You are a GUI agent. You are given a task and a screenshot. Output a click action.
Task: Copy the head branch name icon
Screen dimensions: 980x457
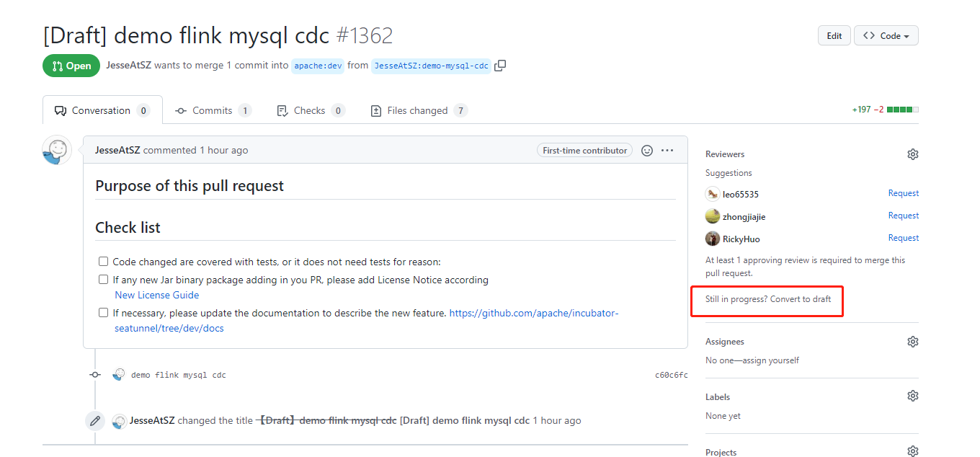pyautogui.click(x=500, y=66)
